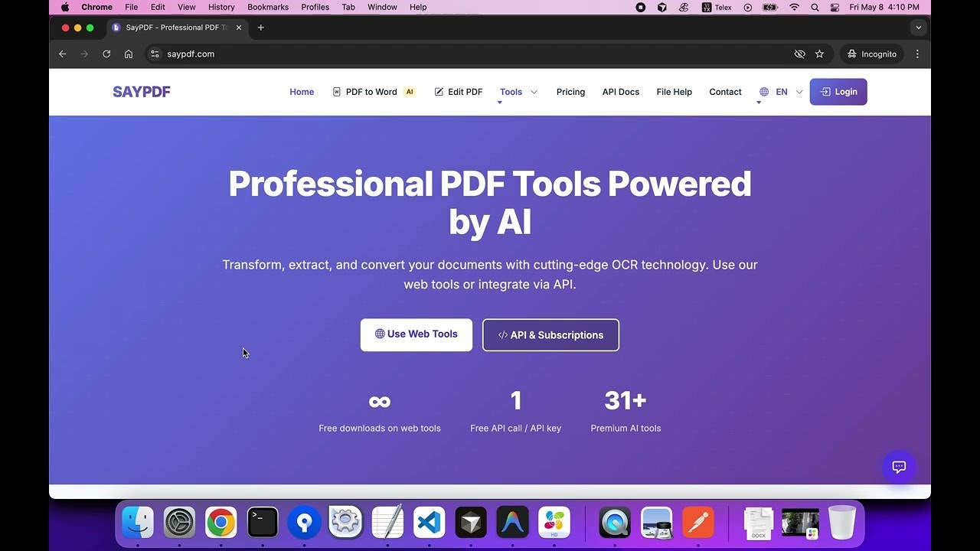The height and width of the screenshot is (551, 980).
Task: Open the Incognito profile indicator
Action: pyautogui.click(x=872, y=54)
